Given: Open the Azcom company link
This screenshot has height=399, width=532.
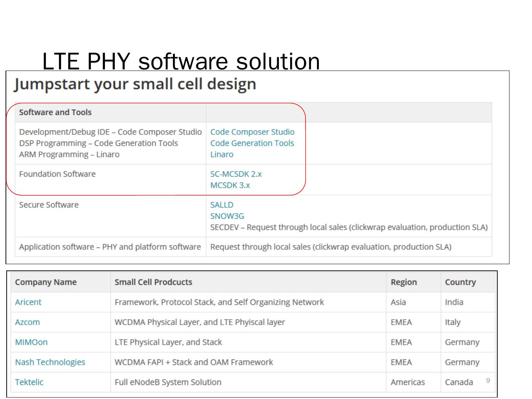Looking at the screenshot, I should point(27,322).
